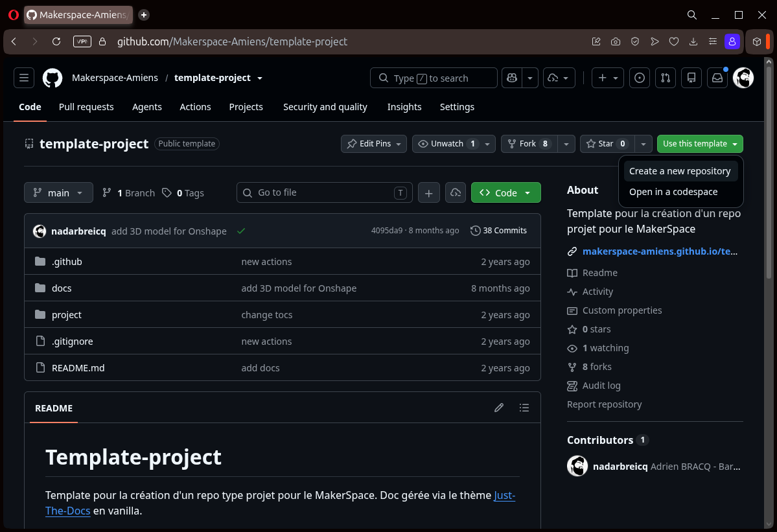Select Create a new repository
This screenshot has height=532, width=777.
680,171
